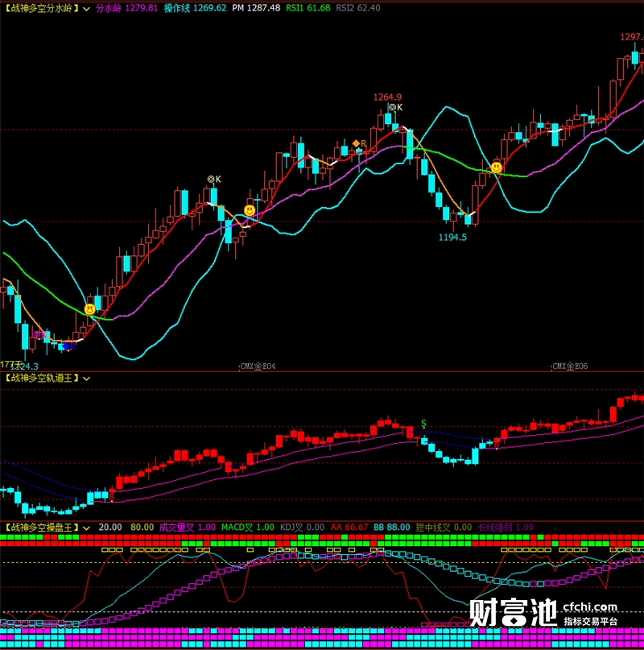Click the first red B buy marker in the 轨道王 panel

coord(111,496)
